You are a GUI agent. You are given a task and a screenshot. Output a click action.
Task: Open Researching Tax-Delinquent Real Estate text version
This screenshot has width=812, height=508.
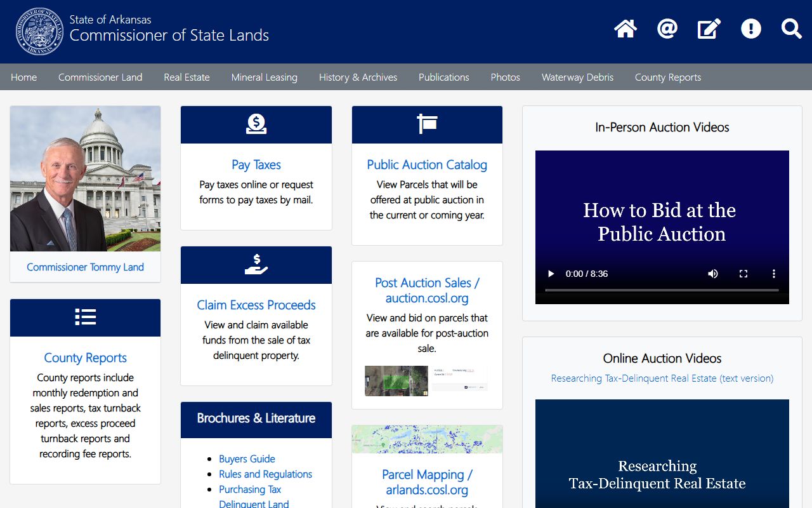[662, 378]
